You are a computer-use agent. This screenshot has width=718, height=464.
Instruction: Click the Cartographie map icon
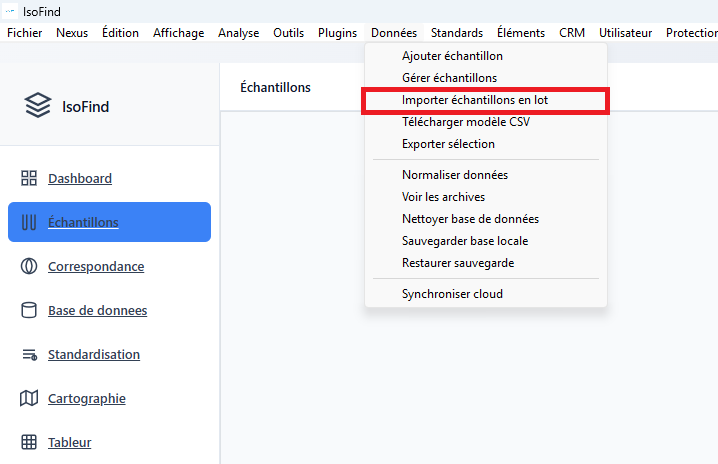[x=29, y=398]
